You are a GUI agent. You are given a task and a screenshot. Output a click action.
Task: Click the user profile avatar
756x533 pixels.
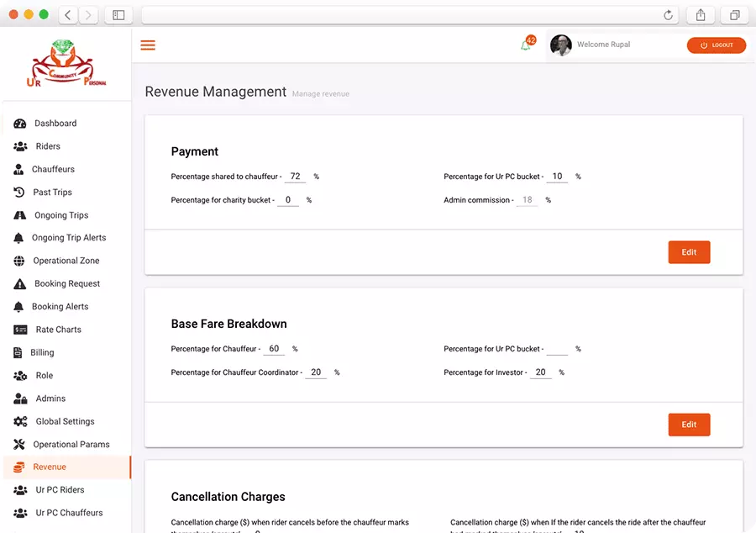pos(561,45)
